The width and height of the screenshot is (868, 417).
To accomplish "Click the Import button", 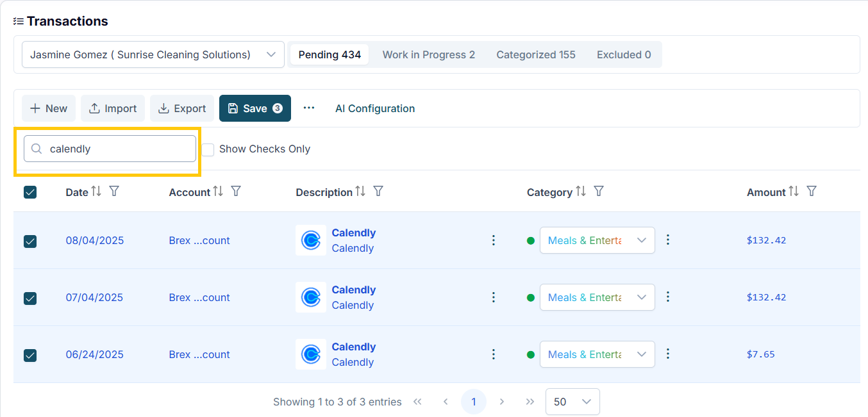I will click(x=113, y=108).
